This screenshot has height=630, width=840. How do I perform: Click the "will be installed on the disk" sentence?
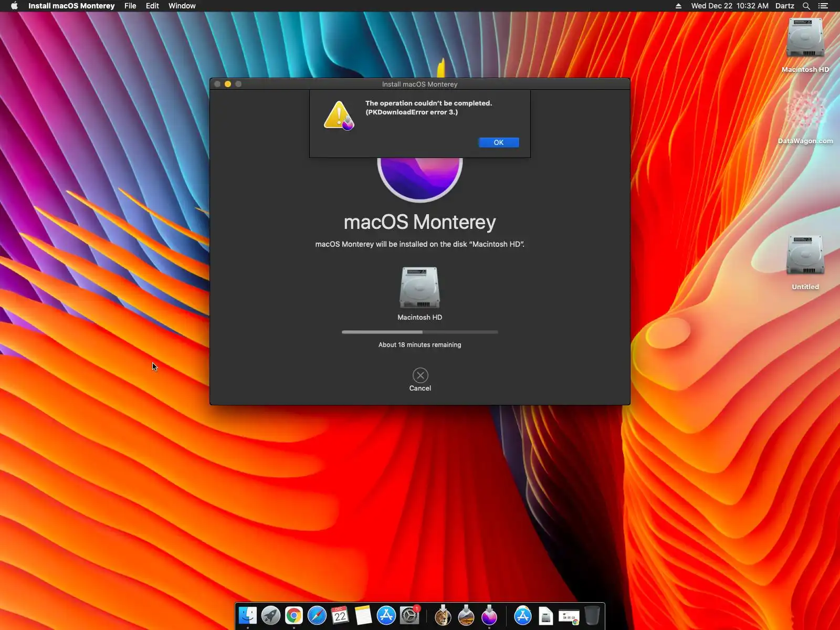click(x=421, y=244)
